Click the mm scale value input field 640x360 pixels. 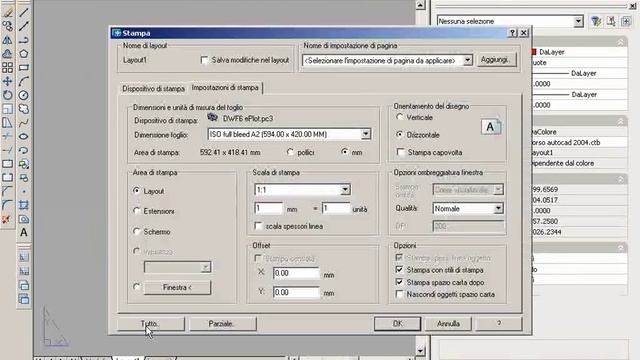[x=269, y=209]
